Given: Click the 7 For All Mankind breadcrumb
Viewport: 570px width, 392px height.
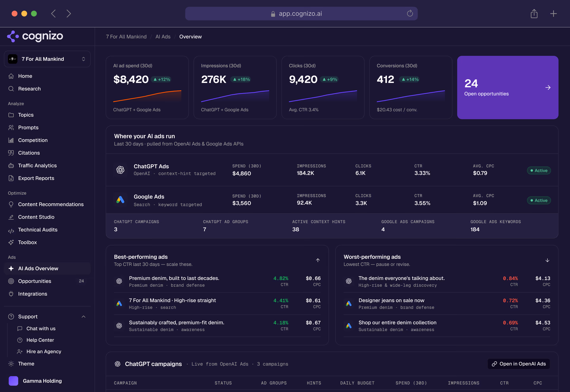Looking at the screenshot, I should pos(126,37).
